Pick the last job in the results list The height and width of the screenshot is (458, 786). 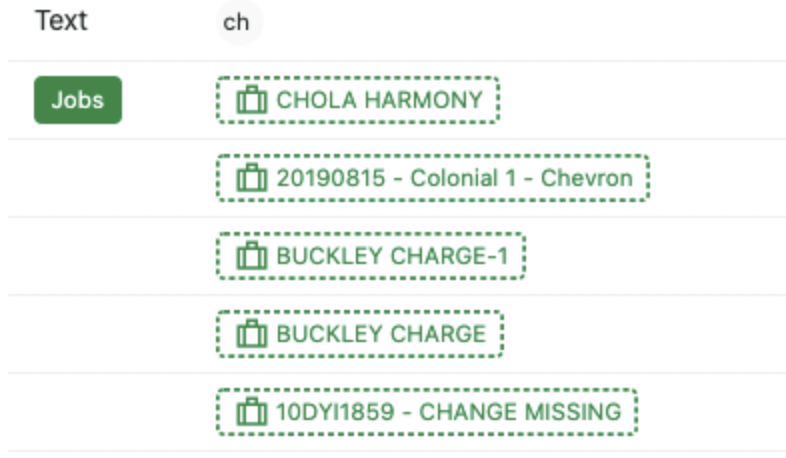[x=427, y=411]
